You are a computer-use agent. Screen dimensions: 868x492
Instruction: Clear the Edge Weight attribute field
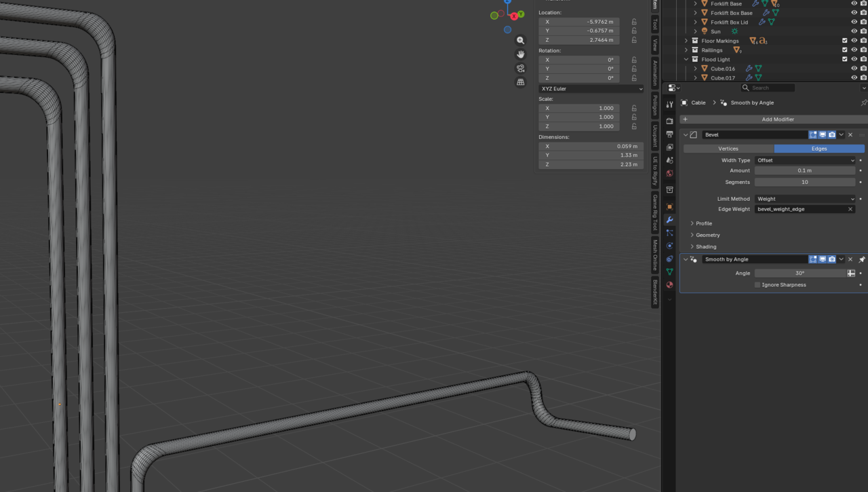[x=850, y=209]
